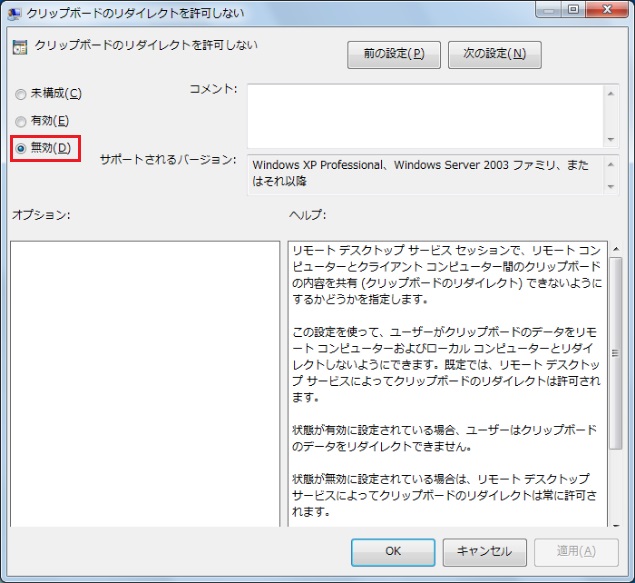This screenshot has height=583, width=635.
Task: Click the オプション: label
Action: (41, 215)
